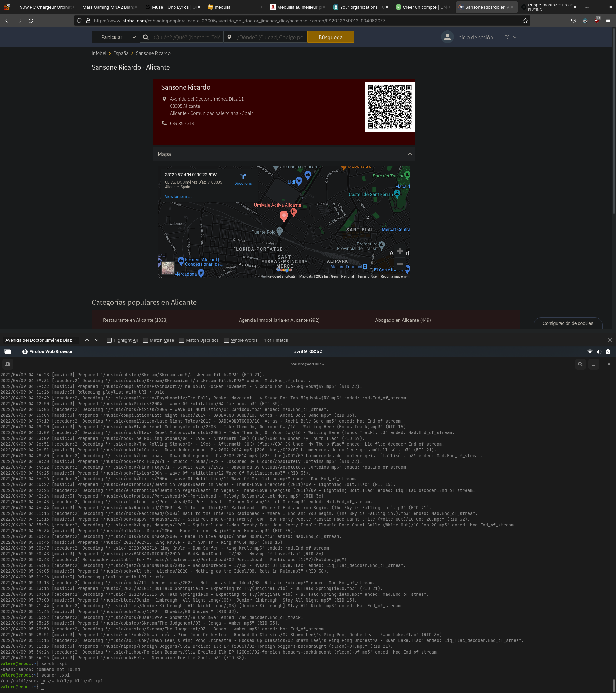Open the Save to Pocket icon
This screenshot has height=693, width=616.
tap(573, 21)
